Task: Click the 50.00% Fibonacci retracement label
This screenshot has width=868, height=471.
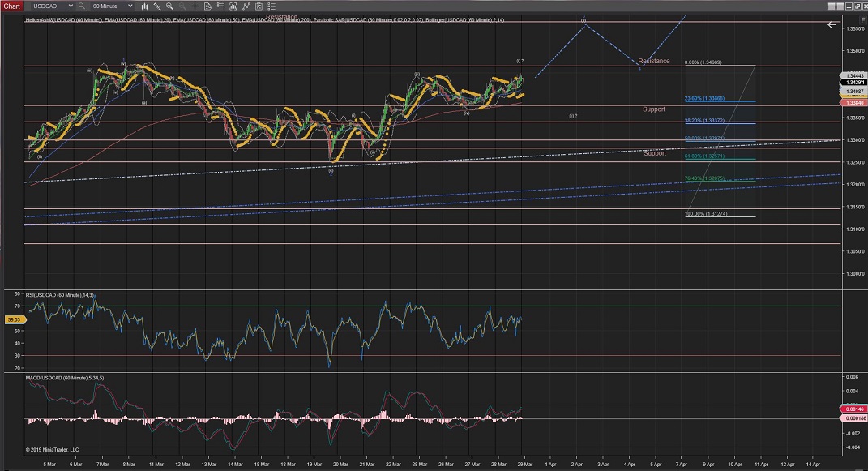Action: 705,139
